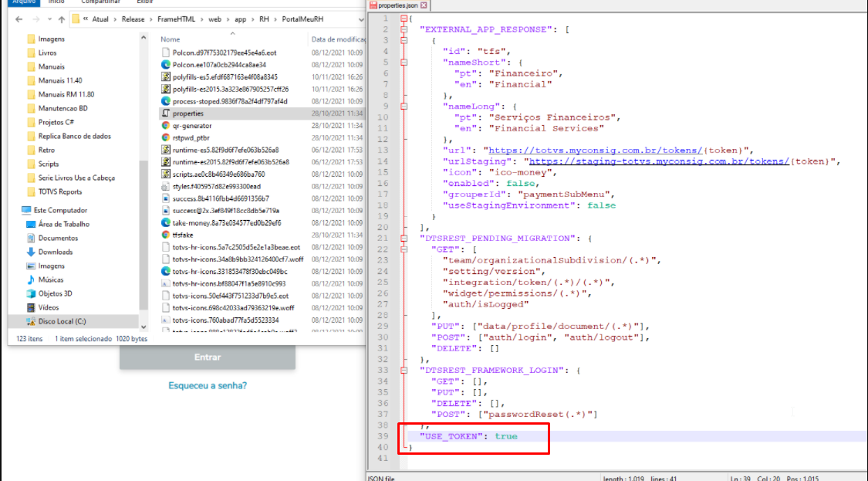Select the properties.json editor tab
868x481 pixels.
point(397,5)
